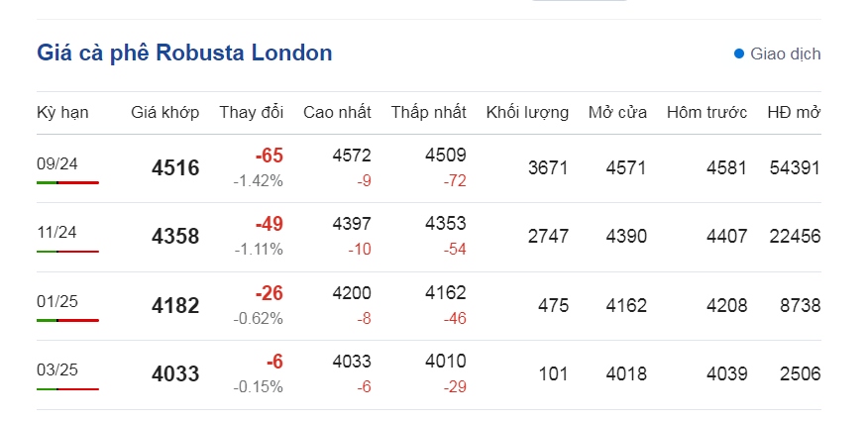Select the Khối lượng column header
868x421 pixels.
527,112
